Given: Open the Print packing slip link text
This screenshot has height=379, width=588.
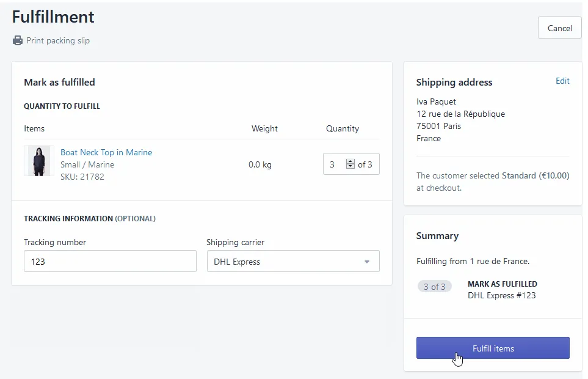Looking at the screenshot, I should (x=58, y=40).
